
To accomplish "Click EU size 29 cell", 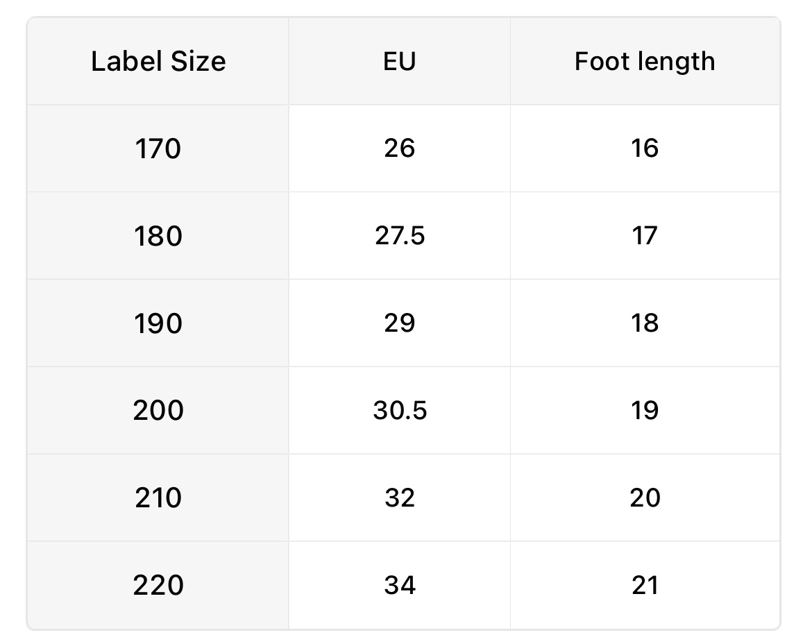I will click(x=399, y=323).
